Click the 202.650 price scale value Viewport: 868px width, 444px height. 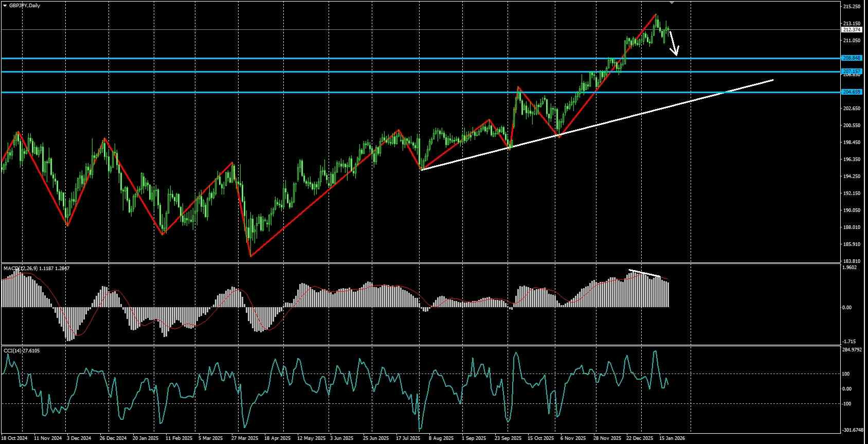coord(852,109)
